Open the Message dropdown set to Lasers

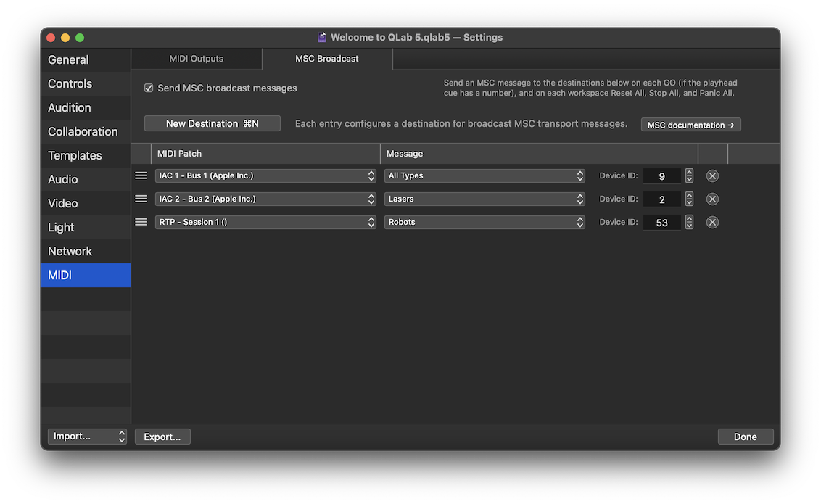[x=484, y=198]
